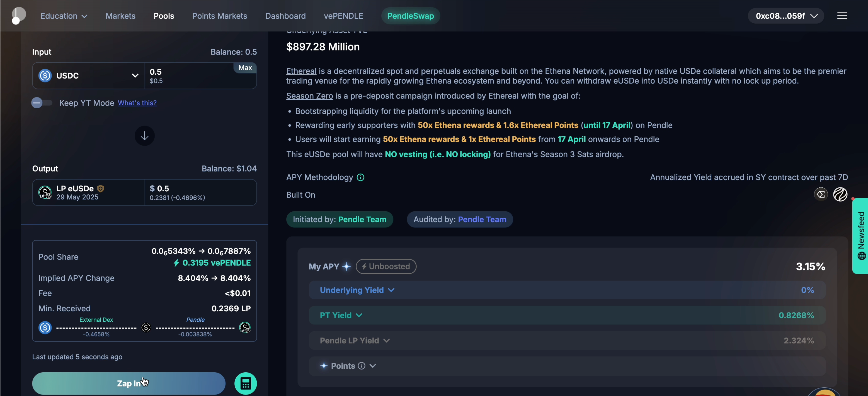The image size is (868, 396).
Task: Click the Points info icon
Action: [361, 366]
